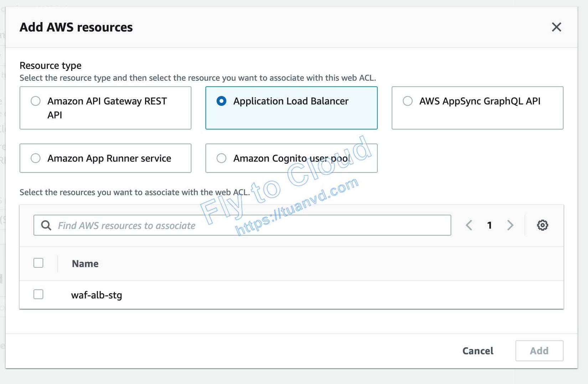Toggle the select-all Name header checkbox
Screen dimensions: 588x384
(x=38, y=263)
